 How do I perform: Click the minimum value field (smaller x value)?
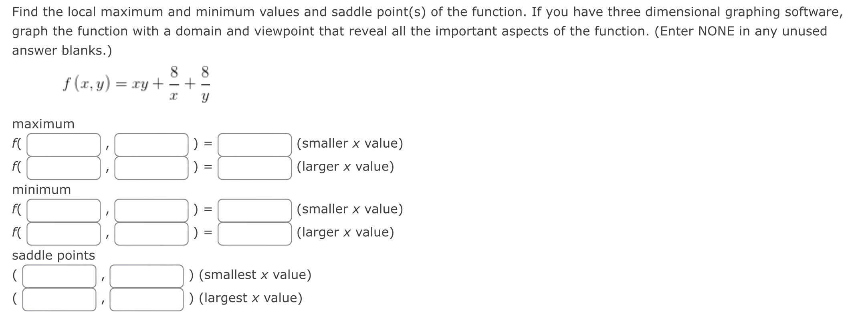[x=254, y=209]
